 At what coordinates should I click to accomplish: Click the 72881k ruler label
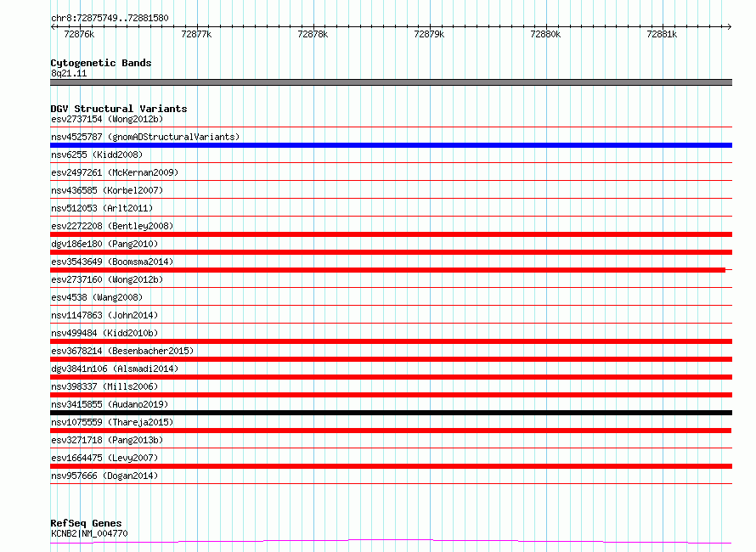coord(662,34)
